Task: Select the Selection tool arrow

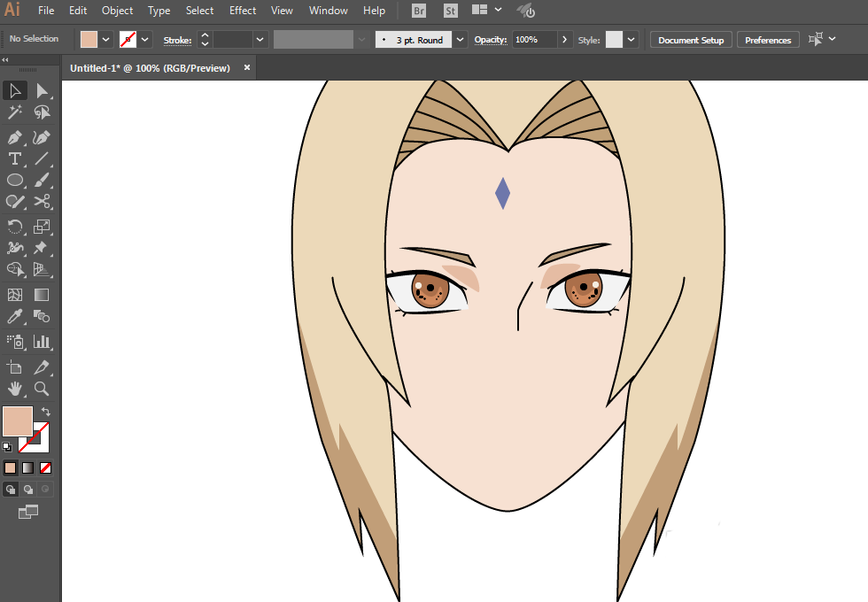Action: (15, 90)
